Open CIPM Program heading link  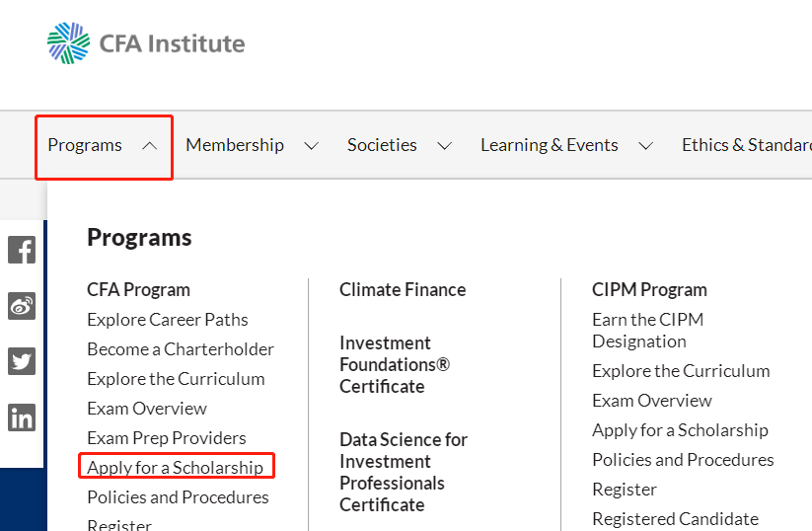[649, 289]
